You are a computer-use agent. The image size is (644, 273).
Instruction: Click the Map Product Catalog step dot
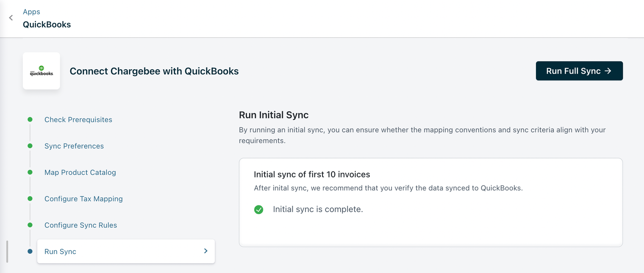[x=30, y=172]
